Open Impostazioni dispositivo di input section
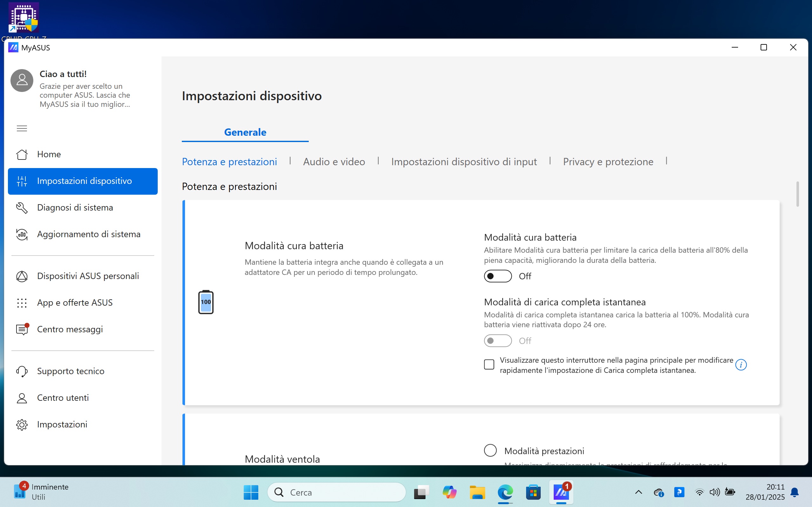The height and width of the screenshot is (507, 812). pos(464,162)
